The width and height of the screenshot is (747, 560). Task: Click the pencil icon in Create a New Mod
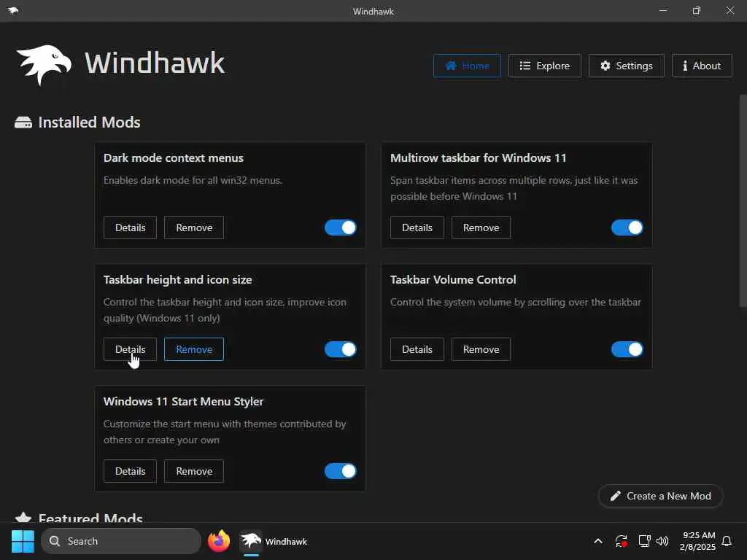(616, 496)
